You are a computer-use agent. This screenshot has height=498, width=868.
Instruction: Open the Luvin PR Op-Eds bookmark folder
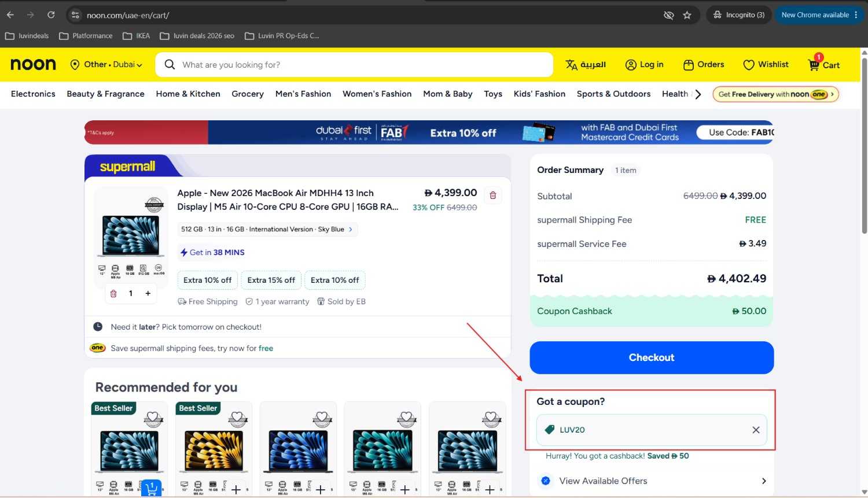pos(282,36)
